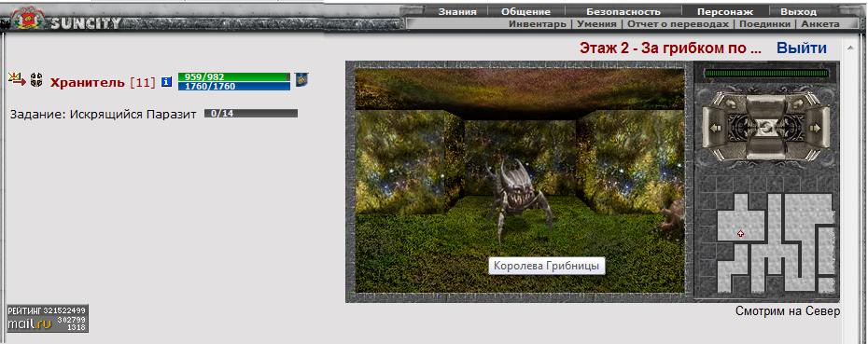Click the level indicator [11]

pos(143,82)
